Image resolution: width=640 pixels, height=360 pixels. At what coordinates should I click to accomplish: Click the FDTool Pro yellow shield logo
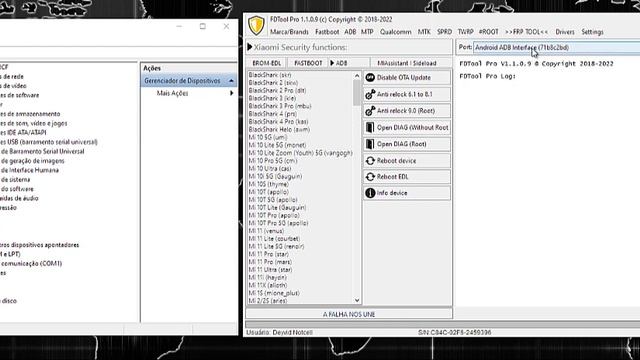point(256,25)
